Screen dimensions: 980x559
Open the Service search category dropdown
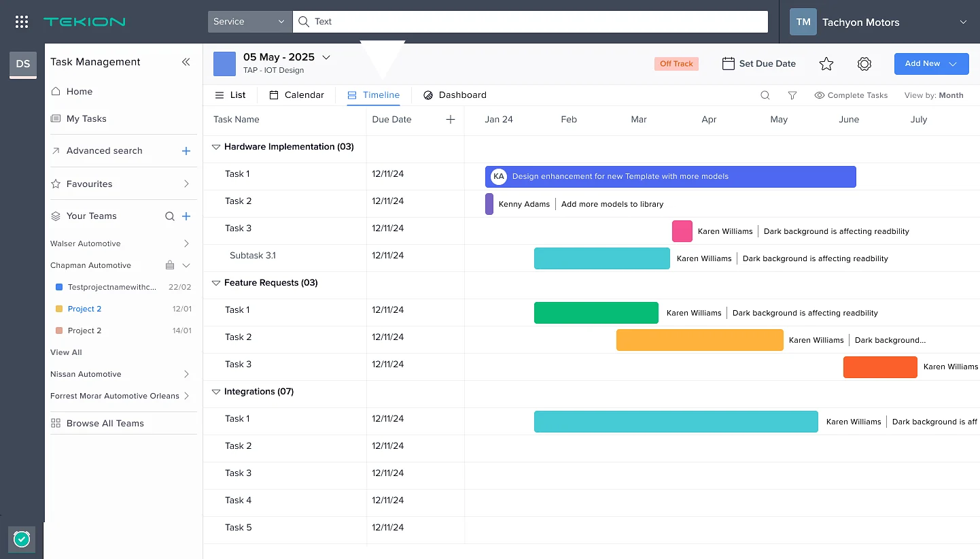[x=250, y=22]
